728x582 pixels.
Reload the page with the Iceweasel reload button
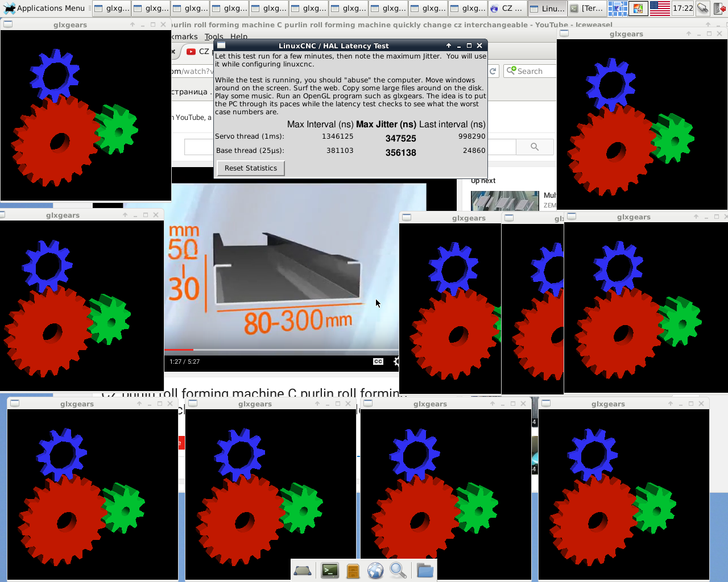click(x=493, y=71)
